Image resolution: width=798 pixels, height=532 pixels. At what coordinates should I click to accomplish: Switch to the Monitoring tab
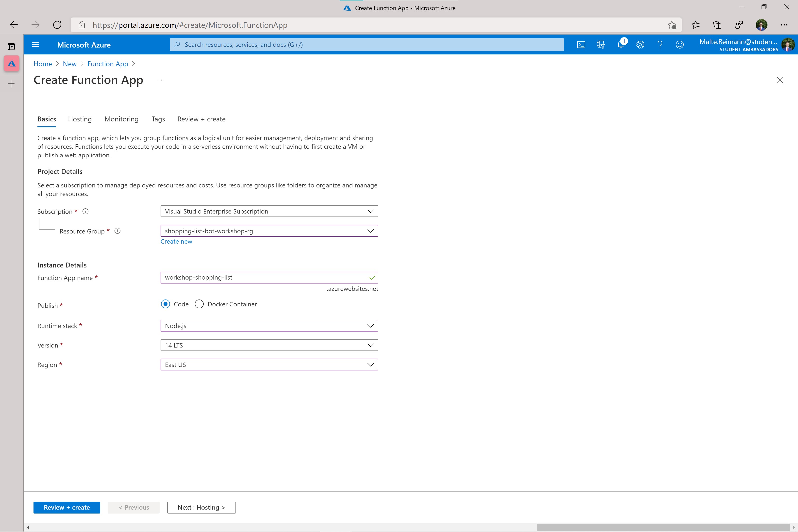click(121, 119)
